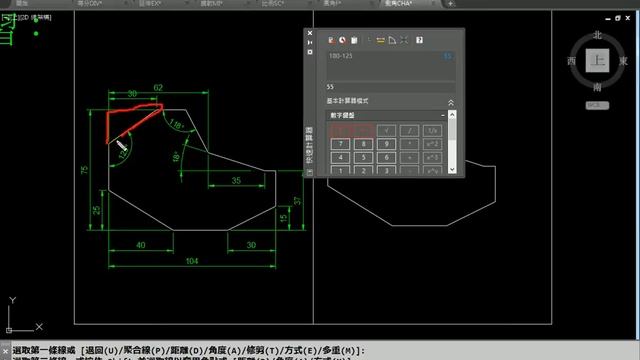
Task: Click the yellow Distance Between Two Points icon
Action: pyautogui.click(x=380, y=40)
